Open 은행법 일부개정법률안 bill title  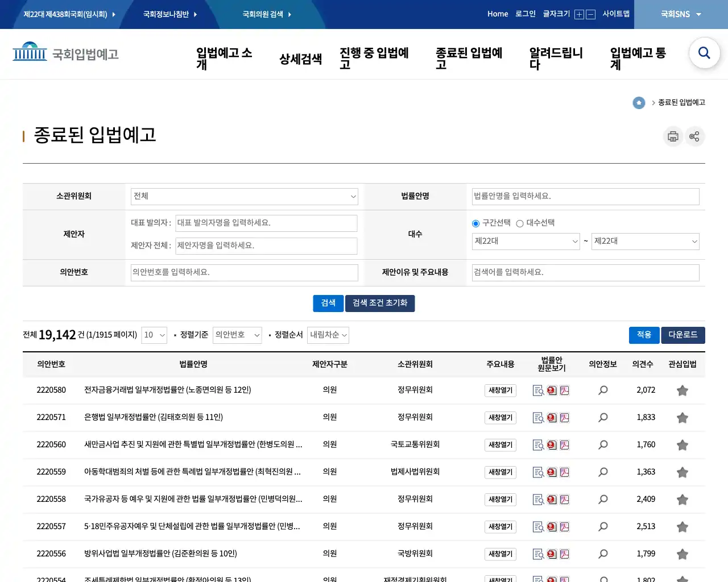[154, 417]
